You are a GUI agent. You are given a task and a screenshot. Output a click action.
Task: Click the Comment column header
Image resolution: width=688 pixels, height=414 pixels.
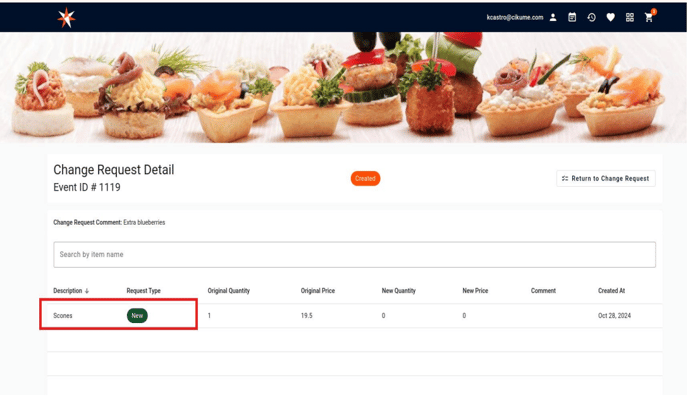pyautogui.click(x=543, y=291)
